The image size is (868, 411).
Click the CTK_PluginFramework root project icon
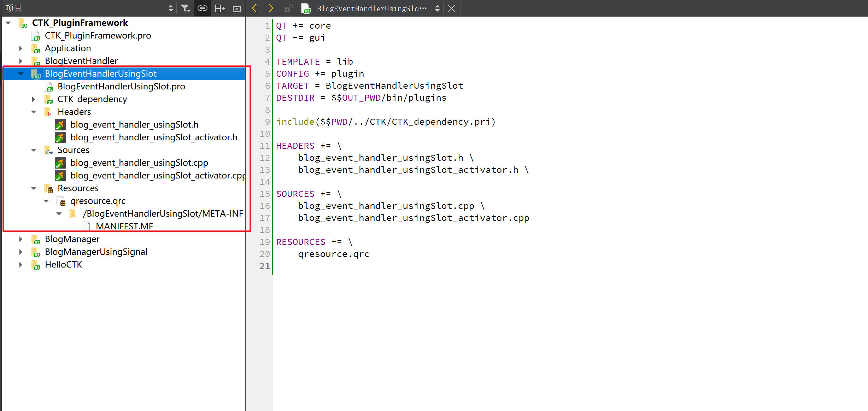pos(23,23)
